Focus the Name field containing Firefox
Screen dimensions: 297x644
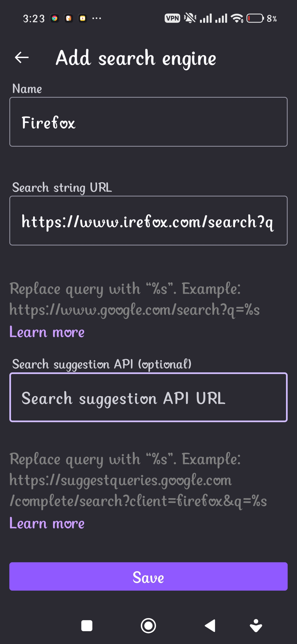[x=148, y=122]
